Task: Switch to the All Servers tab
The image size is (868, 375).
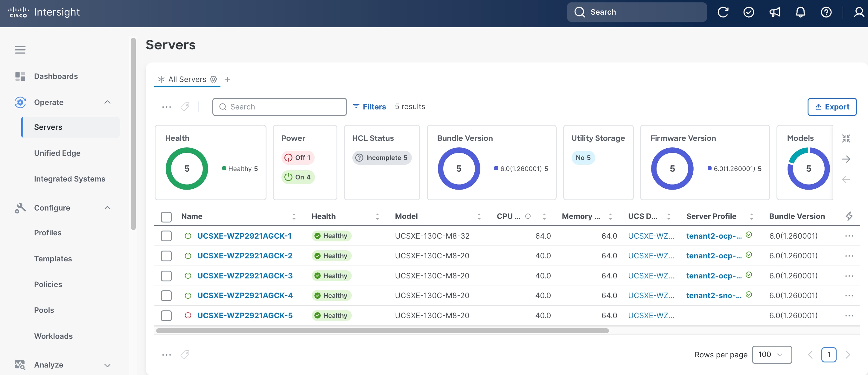Action: 187,79
